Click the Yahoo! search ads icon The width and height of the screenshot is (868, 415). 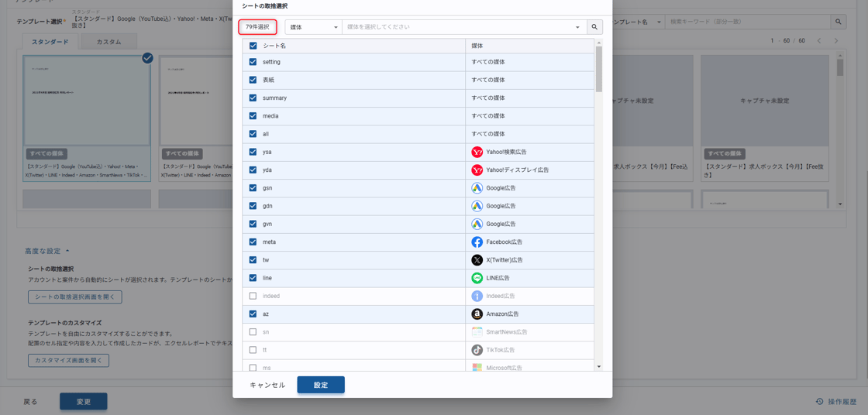[x=477, y=153]
